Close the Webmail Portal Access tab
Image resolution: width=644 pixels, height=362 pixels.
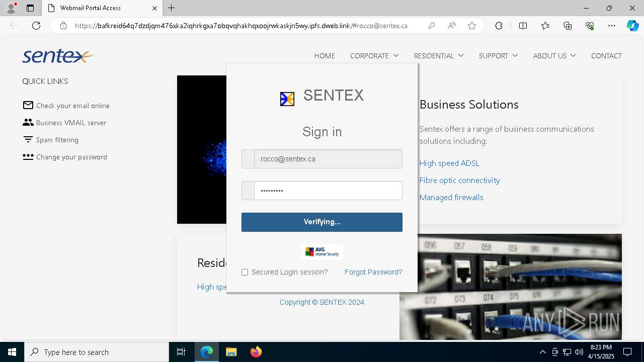154,8
